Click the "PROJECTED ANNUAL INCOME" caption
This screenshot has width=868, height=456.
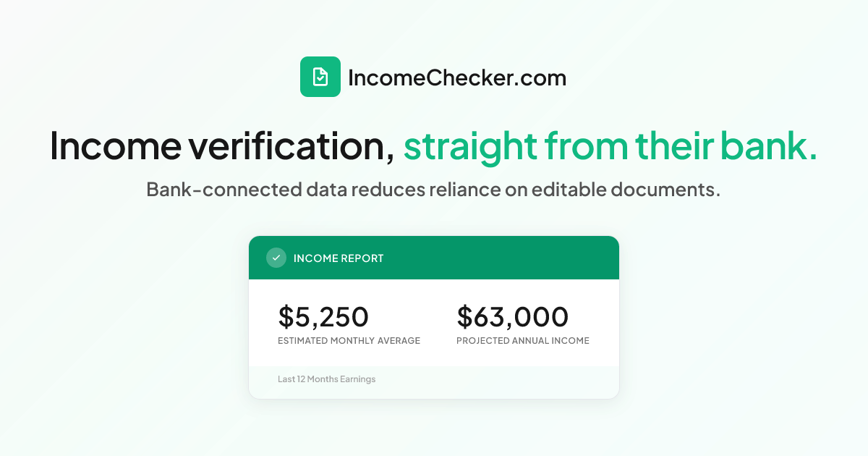[x=523, y=341]
